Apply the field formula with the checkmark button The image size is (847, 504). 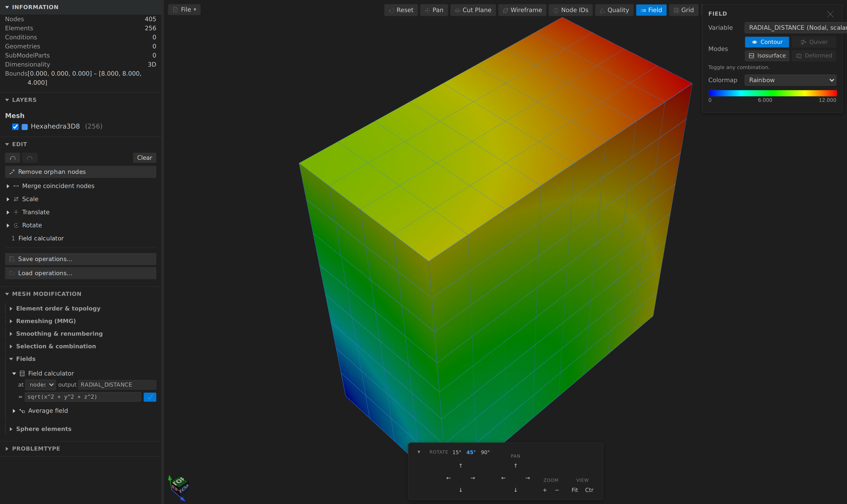coord(150,397)
